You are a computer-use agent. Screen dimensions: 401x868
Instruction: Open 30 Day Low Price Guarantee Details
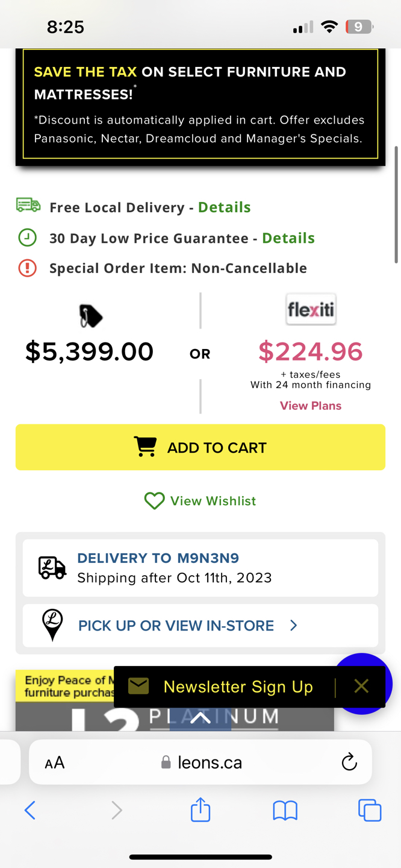pos(288,237)
